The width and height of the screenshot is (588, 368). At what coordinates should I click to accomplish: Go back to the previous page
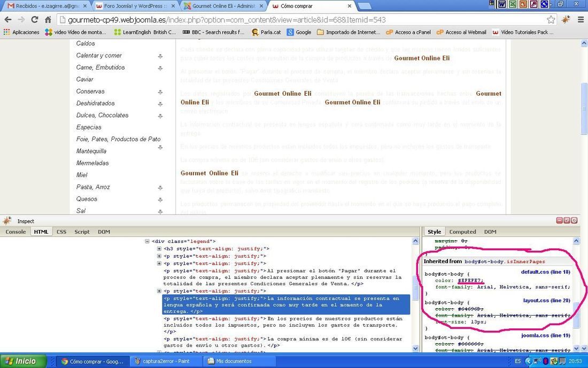pos(8,19)
